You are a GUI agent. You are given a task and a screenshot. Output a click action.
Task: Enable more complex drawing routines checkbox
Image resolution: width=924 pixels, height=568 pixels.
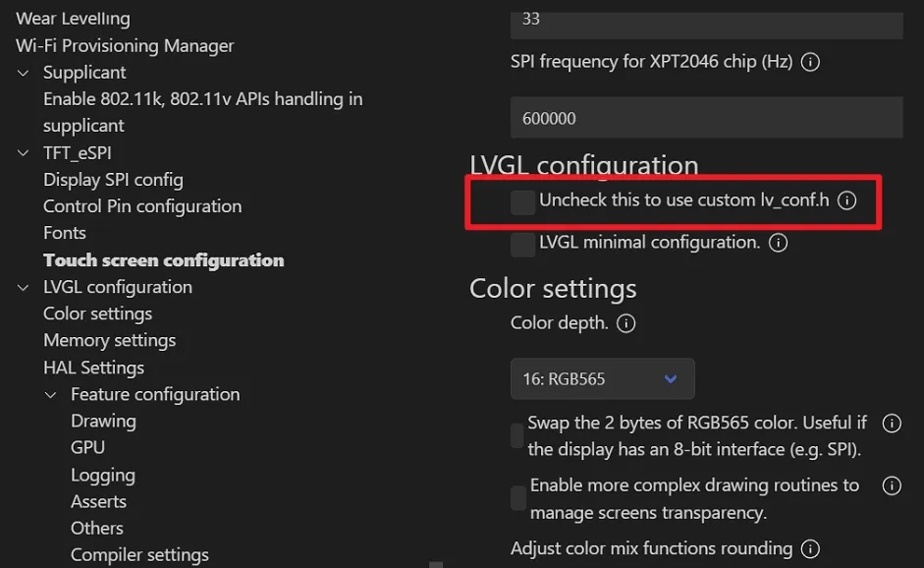pyautogui.click(x=518, y=498)
